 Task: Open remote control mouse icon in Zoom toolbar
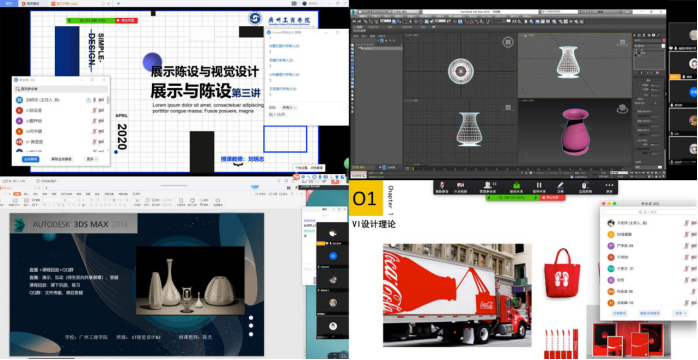click(584, 186)
